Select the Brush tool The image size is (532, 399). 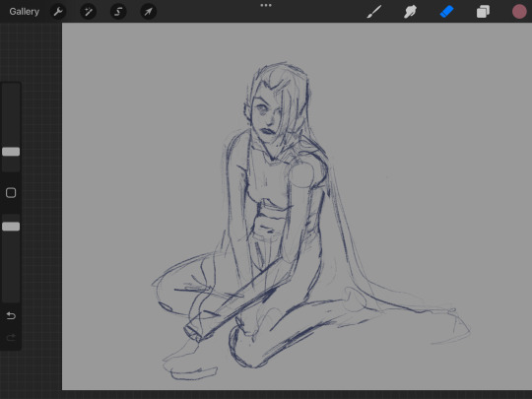pos(374,12)
